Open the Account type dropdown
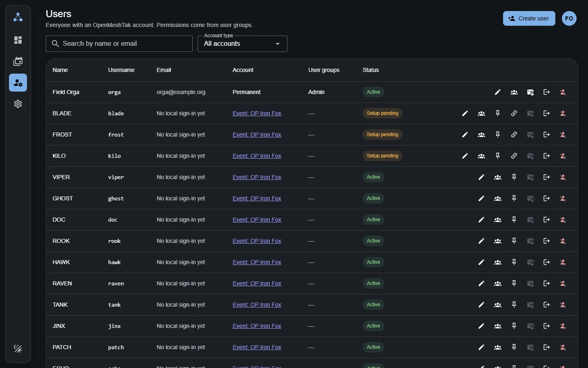588x368 pixels. coord(243,44)
